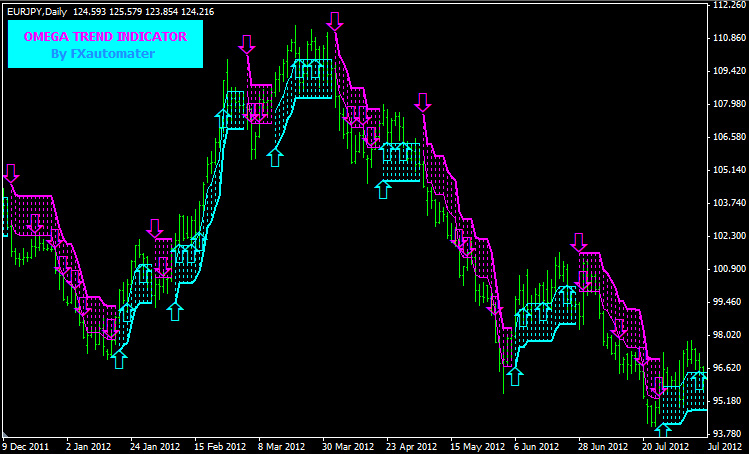Viewport: 749px width, 454px height.
Task: Click the 110.860 price scale label
Action: tap(728, 38)
